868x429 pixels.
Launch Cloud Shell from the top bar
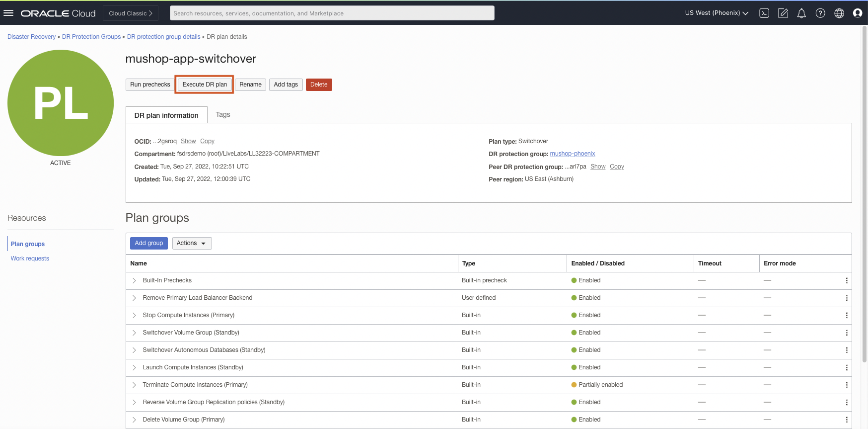coord(764,13)
